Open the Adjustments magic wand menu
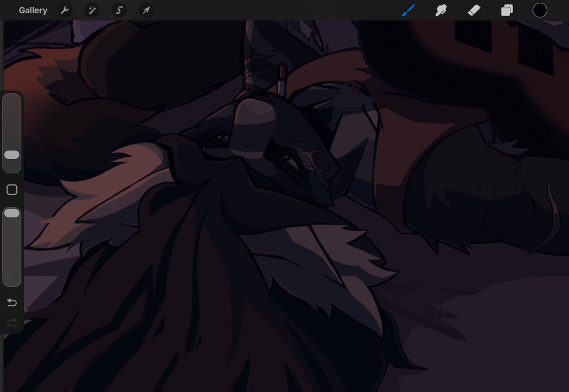This screenshot has width=569, height=392. (x=92, y=10)
